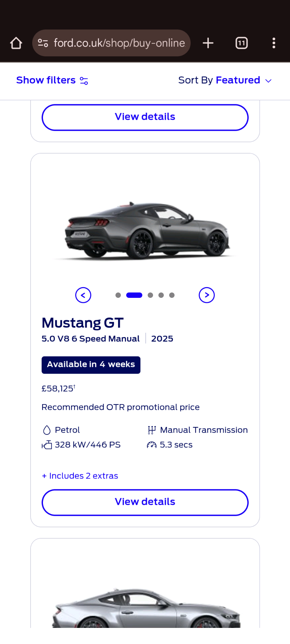This screenshot has width=290, height=644.
Task: Go to next Mustang GT image
Action: point(207,295)
